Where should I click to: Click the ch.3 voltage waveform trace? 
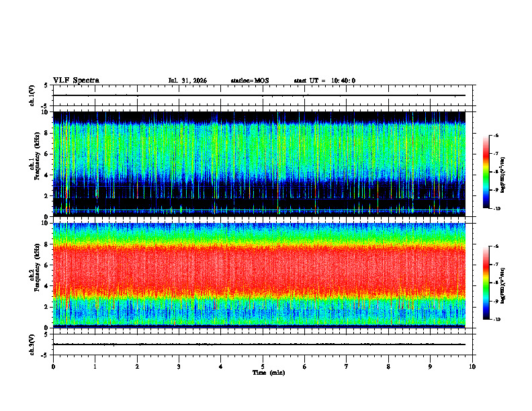259,345
